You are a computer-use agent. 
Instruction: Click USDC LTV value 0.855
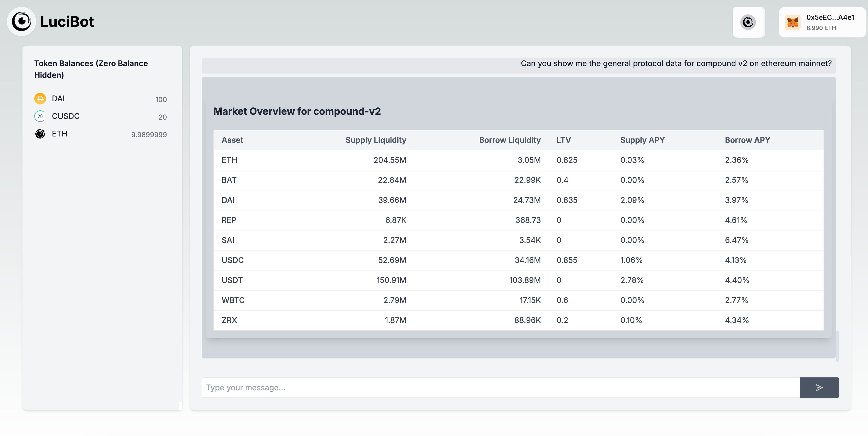pyautogui.click(x=567, y=260)
